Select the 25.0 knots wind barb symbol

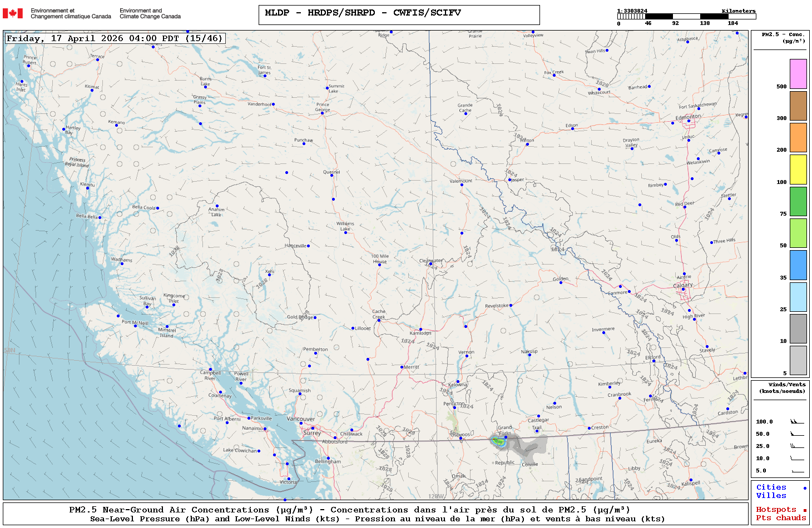[x=797, y=446]
